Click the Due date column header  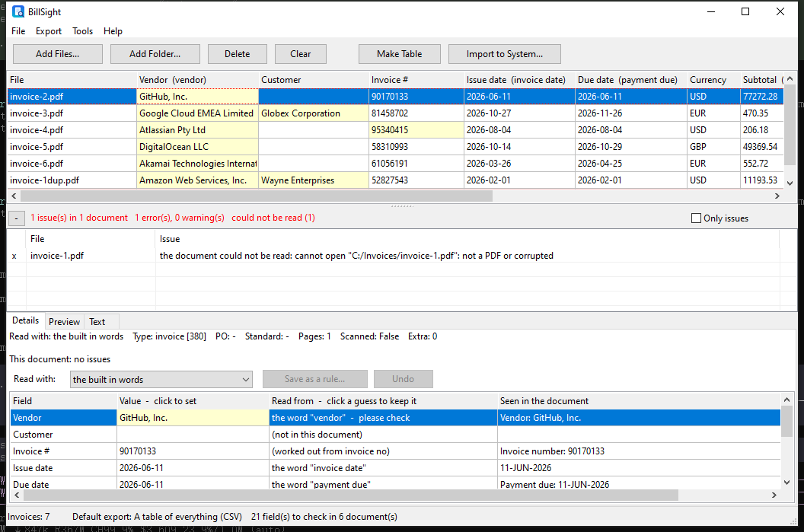(x=631, y=80)
